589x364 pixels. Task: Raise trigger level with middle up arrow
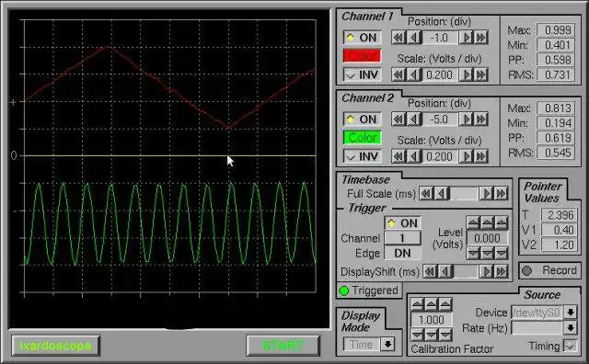coord(487,222)
